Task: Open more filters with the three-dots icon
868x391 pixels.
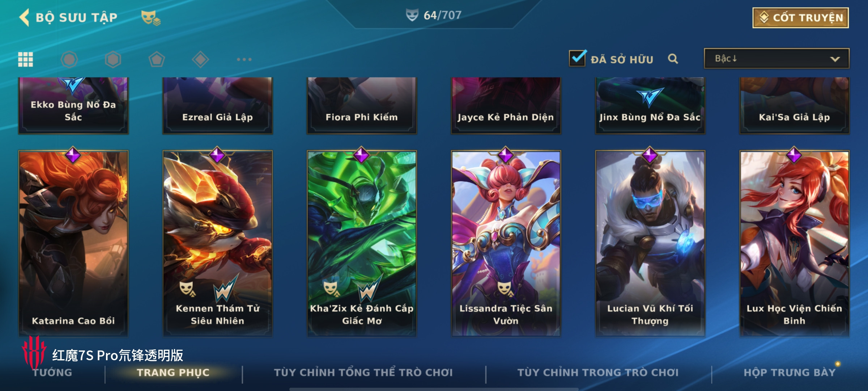Action: (244, 59)
